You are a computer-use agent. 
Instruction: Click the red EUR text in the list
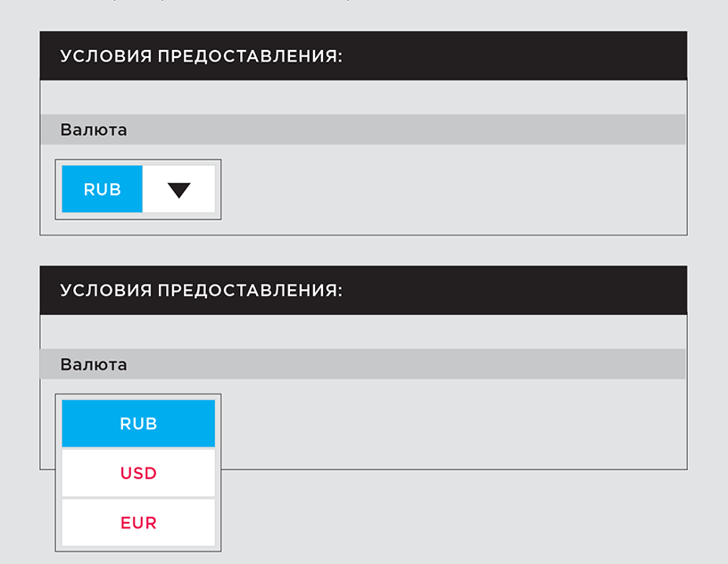138,523
